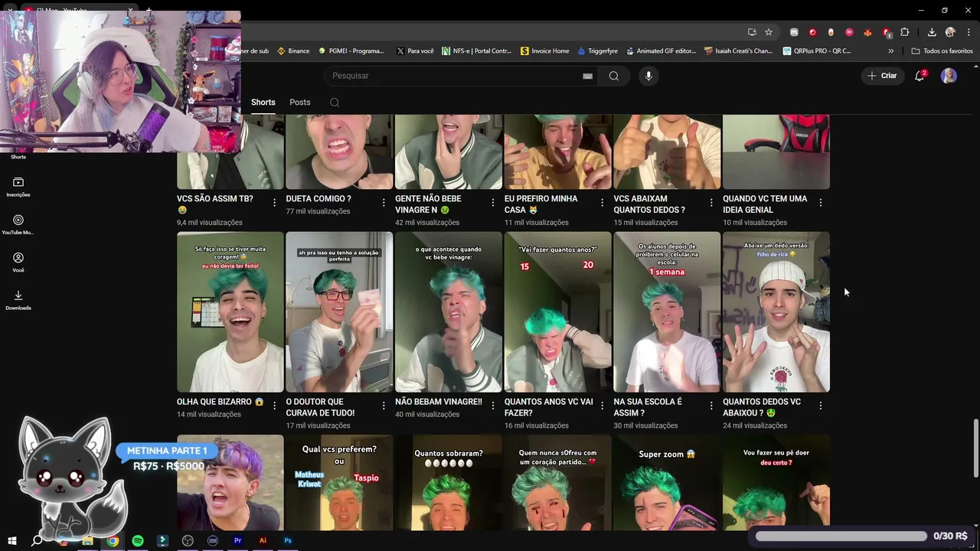Open Triggerfyre bookmark
The width and height of the screenshot is (980, 551).
[596, 51]
